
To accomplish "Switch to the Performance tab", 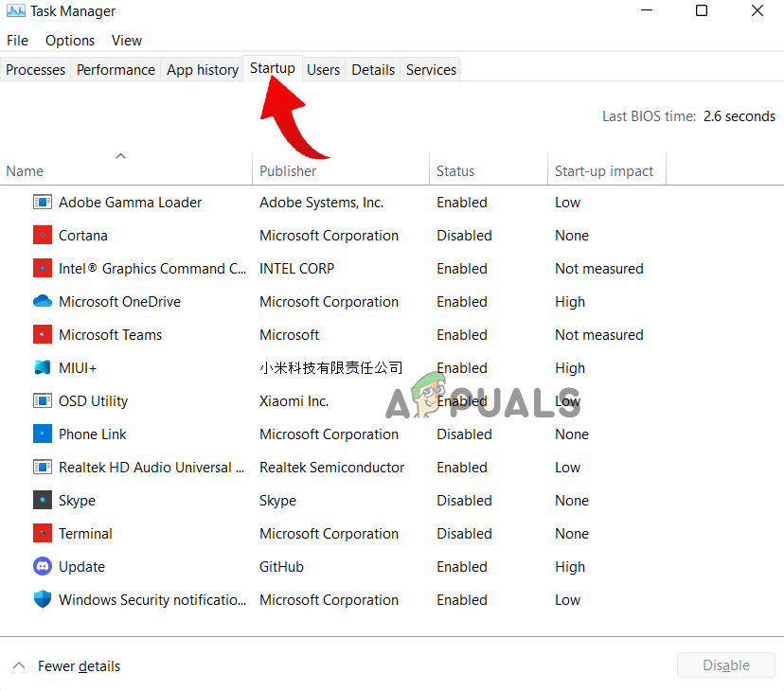I will (x=116, y=69).
